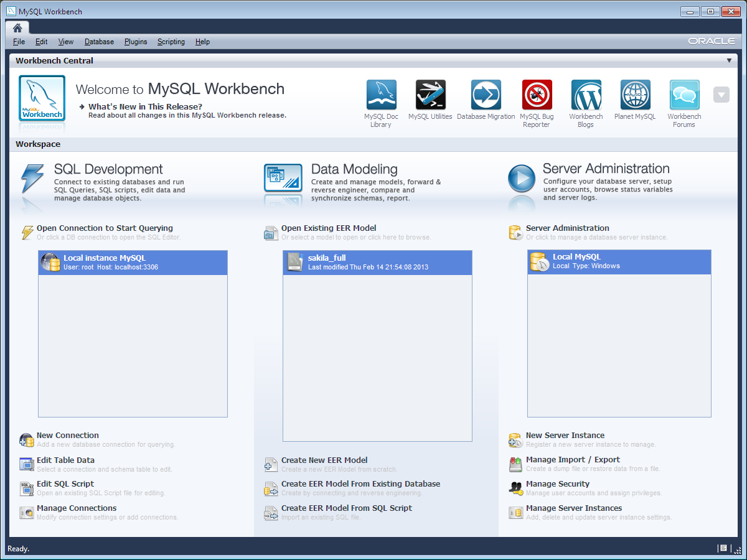Expand more shortcuts with the gray dropdown arrow

(721, 95)
